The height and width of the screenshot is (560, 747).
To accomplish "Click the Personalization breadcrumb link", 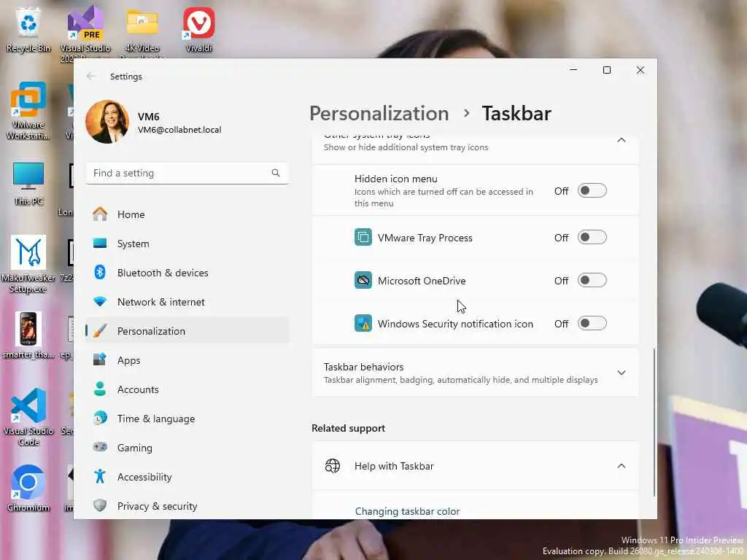I will [x=379, y=113].
